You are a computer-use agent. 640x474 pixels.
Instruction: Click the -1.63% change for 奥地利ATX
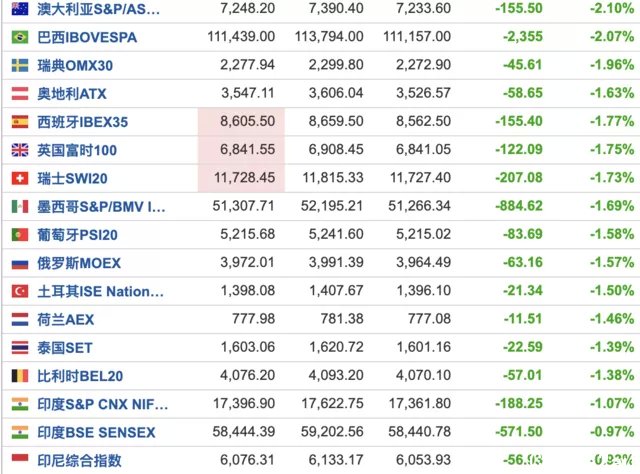(611, 93)
